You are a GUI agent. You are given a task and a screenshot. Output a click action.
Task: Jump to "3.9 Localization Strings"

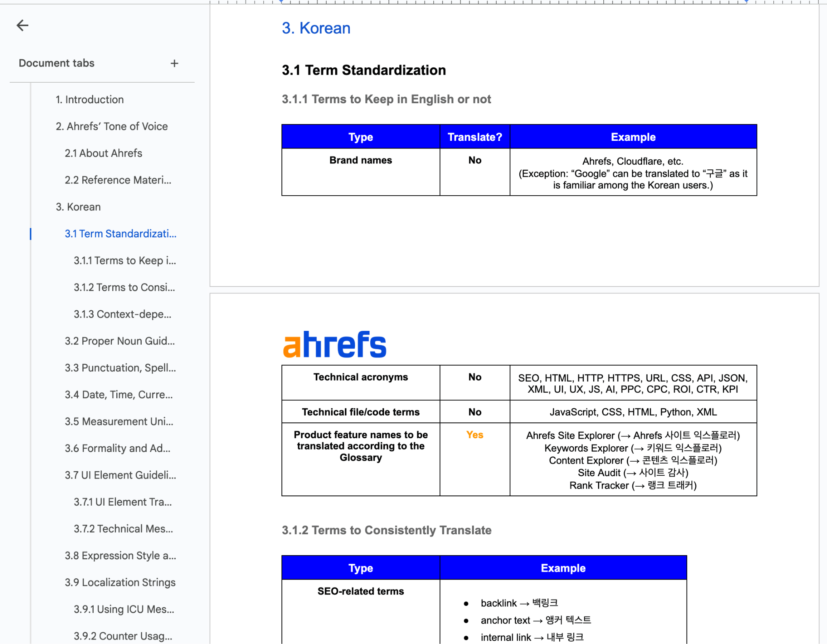point(120,582)
